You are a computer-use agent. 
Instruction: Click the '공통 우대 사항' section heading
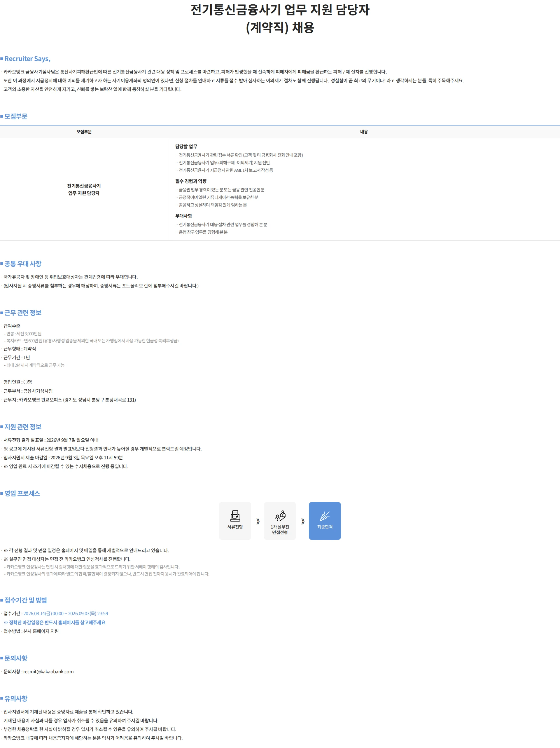click(23, 264)
